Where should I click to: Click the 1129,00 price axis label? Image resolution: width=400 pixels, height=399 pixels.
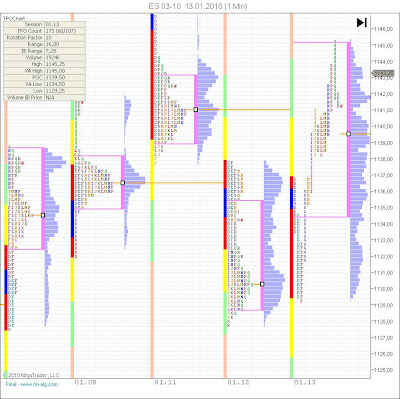coord(383,305)
